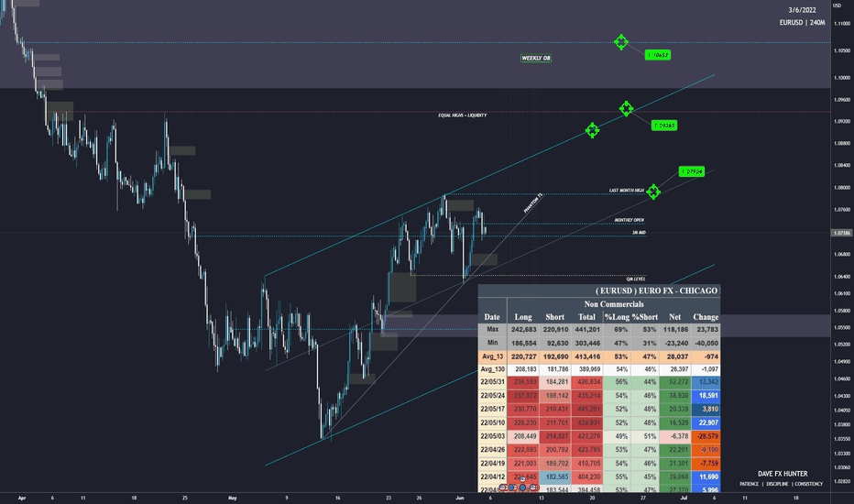
Task: Click the Min row label in table
Action: pyautogui.click(x=492, y=344)
